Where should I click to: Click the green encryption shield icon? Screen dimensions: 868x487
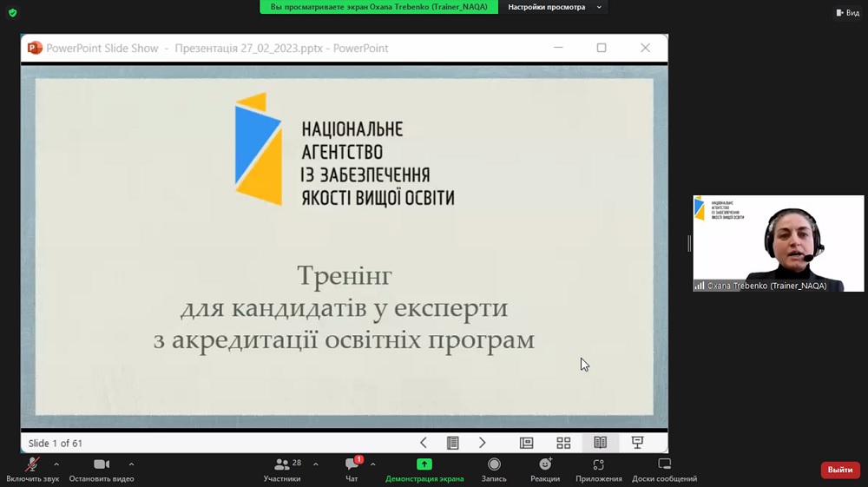tap(13, 13)
